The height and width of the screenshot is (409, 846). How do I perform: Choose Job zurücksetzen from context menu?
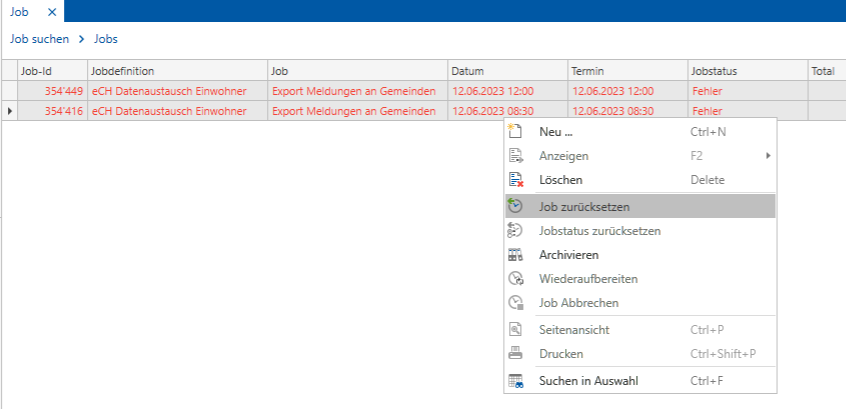[584, 206]
